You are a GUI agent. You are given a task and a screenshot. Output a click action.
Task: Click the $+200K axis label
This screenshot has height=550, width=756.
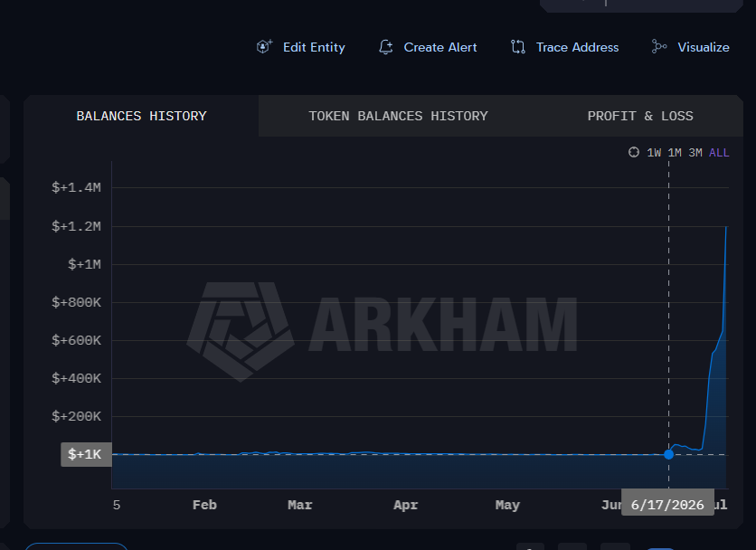click(76, 416)
